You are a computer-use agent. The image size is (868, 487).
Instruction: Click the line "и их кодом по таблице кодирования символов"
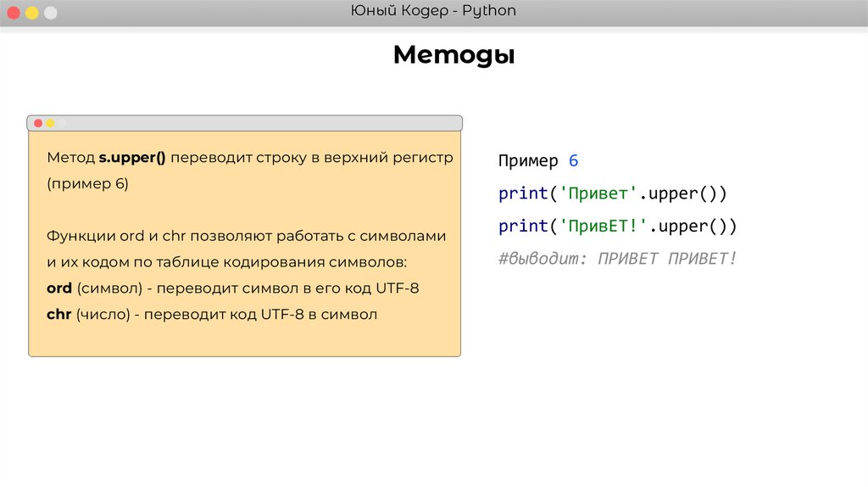[x=227, y=262]
